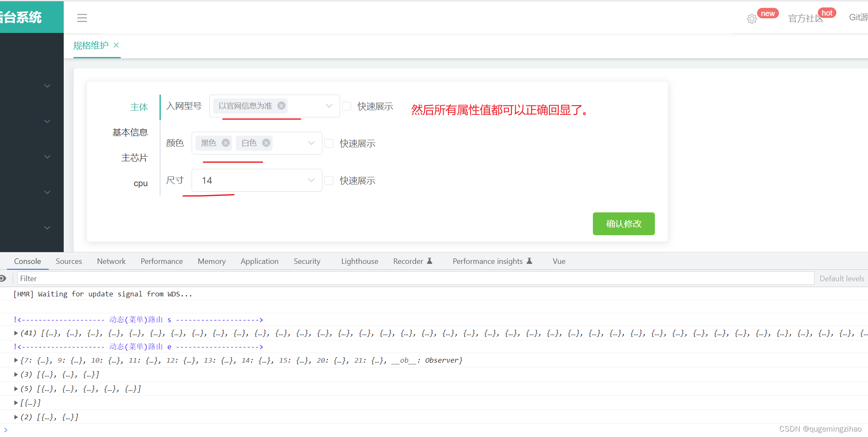Viewport: 868px width, 437px height.
Task: Expand the Observer object console entry
Action: [16, 360]
